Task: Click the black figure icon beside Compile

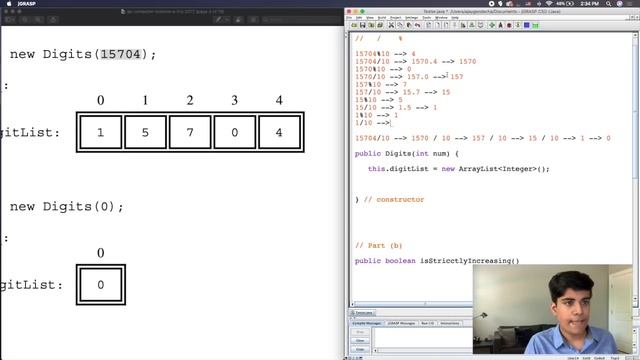Action: point(500,25)
